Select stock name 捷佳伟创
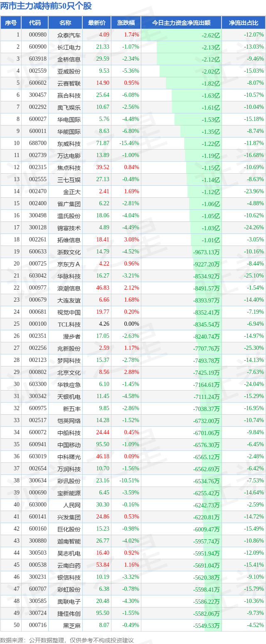This screenshot has height=644, width=266. click(69, 613)
